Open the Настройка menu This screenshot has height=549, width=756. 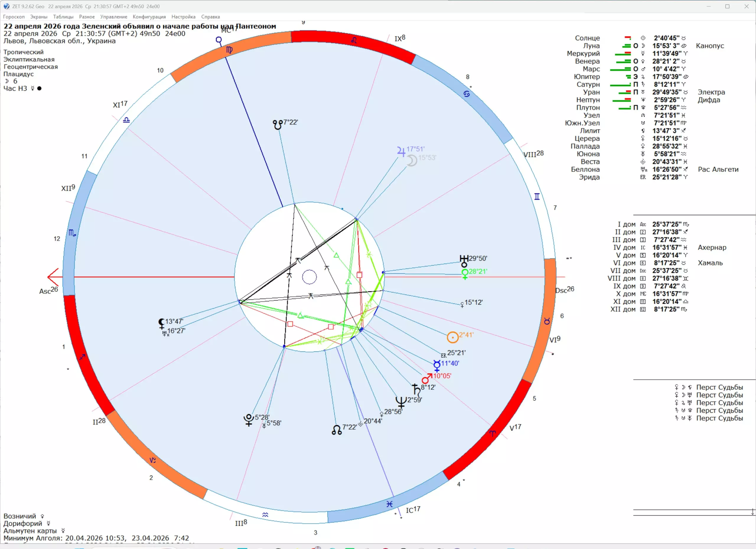pos(183,17)
